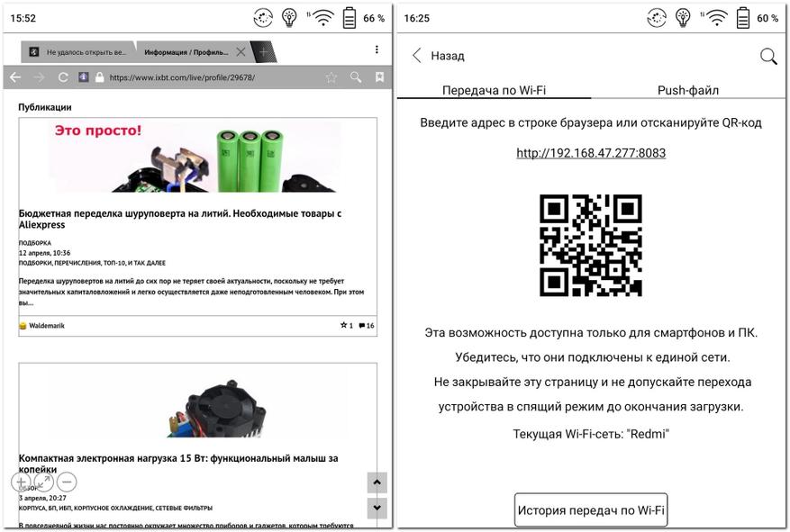Open the browser's in-page search magnifier
The width and height of the screenshot is (790, 532).
[356, 77]
